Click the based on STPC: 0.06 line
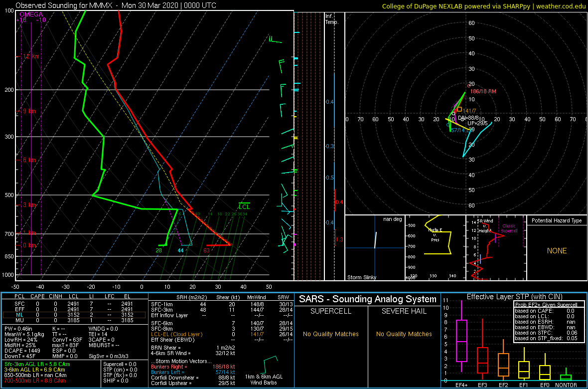 (546, 332)
